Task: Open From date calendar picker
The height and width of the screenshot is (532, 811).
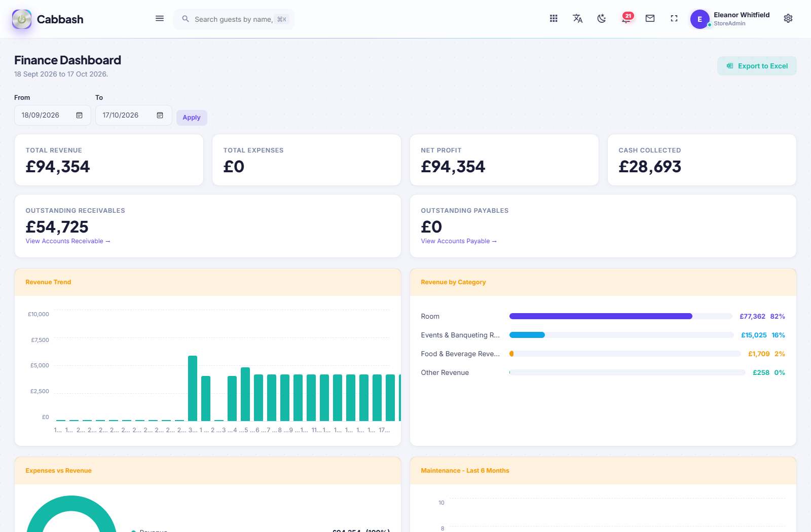Action: (80, 116)
